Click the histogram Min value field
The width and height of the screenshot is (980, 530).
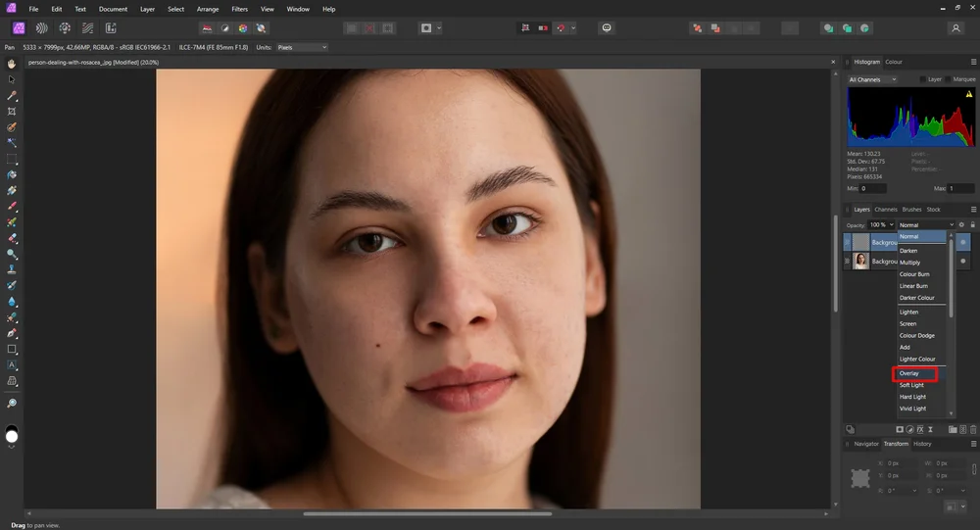click(873, 188)
